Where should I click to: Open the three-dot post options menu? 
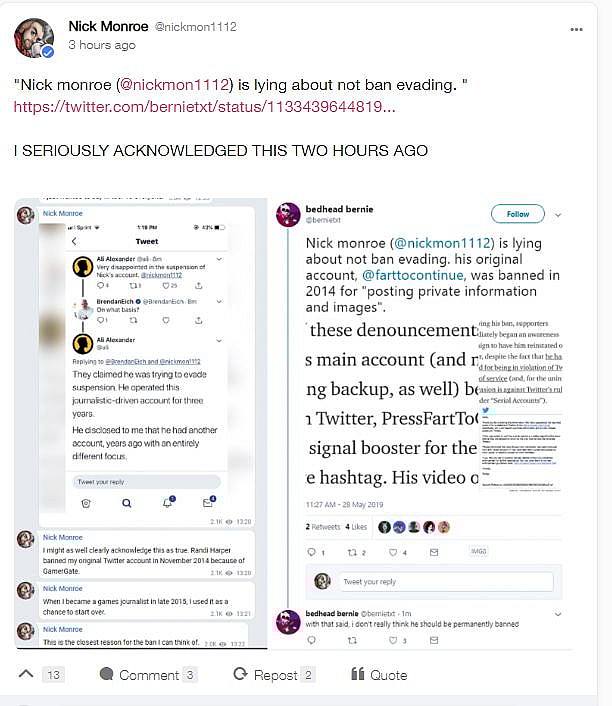click(576, 29)
